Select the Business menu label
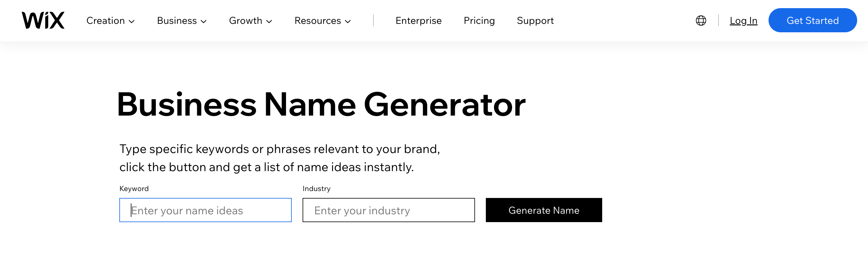 177,21
